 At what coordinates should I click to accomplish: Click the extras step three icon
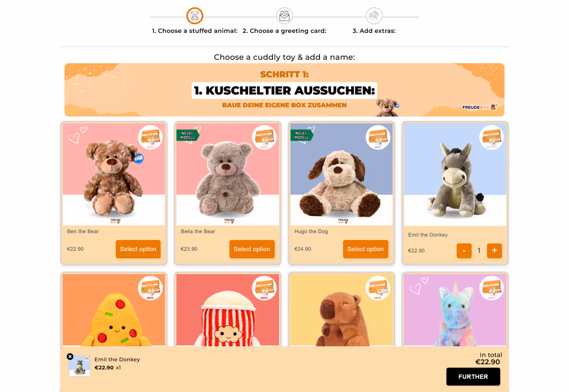click(374, 16)
